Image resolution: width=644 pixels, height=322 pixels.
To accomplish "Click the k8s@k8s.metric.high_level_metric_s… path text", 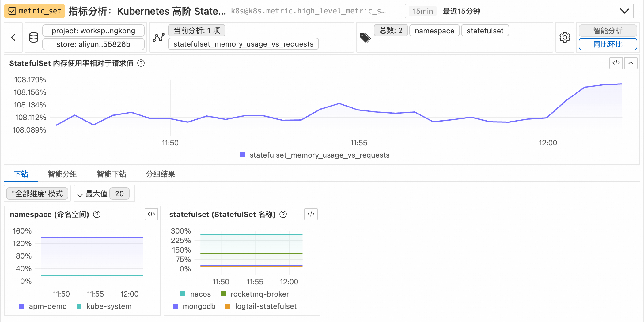I will coord(308,11).
